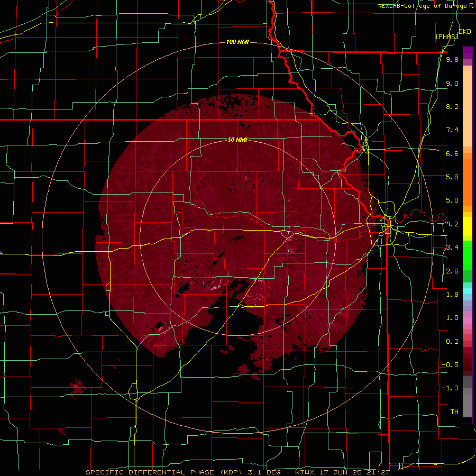Click the KTWX radar site identifier in caption
Image resolution: width=476 pixels, height=476 pixels.
305,472
